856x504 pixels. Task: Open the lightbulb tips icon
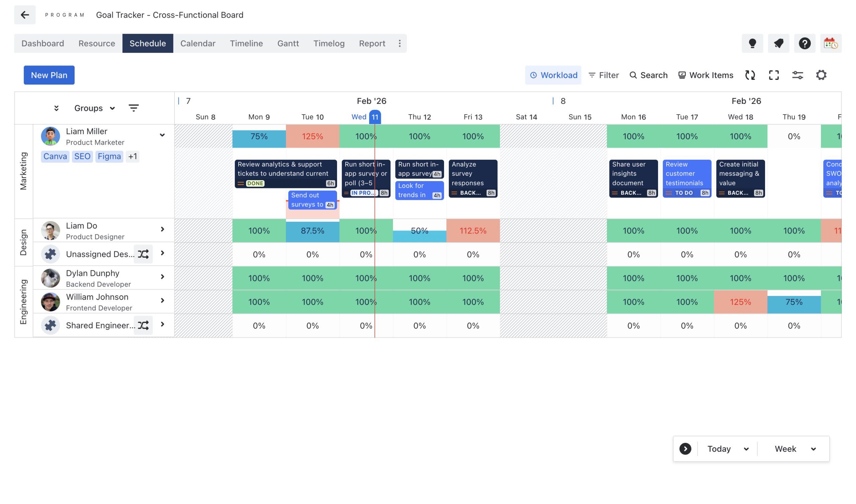(x=752, y=43)
